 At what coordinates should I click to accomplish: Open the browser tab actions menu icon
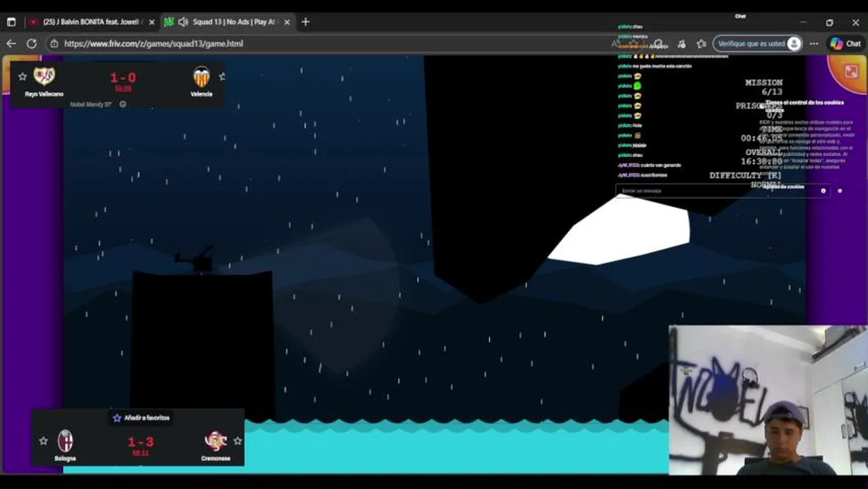tap(11, 22)
